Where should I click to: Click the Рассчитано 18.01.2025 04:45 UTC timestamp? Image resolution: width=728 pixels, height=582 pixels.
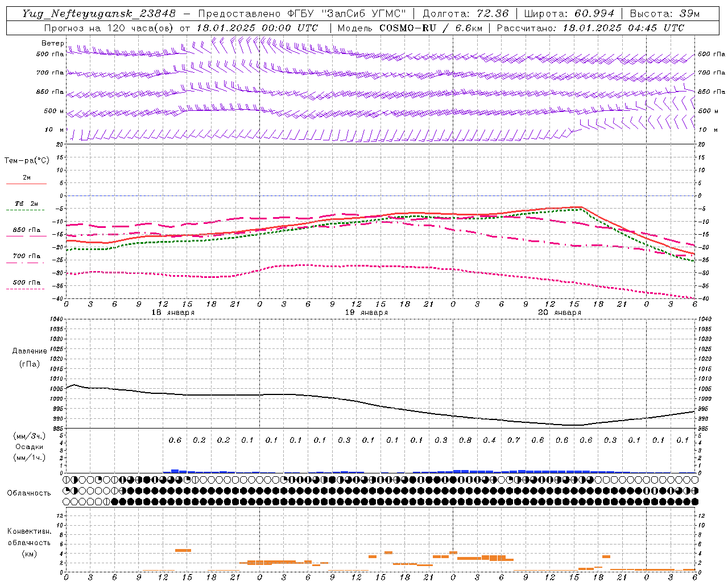click(x=591, y=28)
